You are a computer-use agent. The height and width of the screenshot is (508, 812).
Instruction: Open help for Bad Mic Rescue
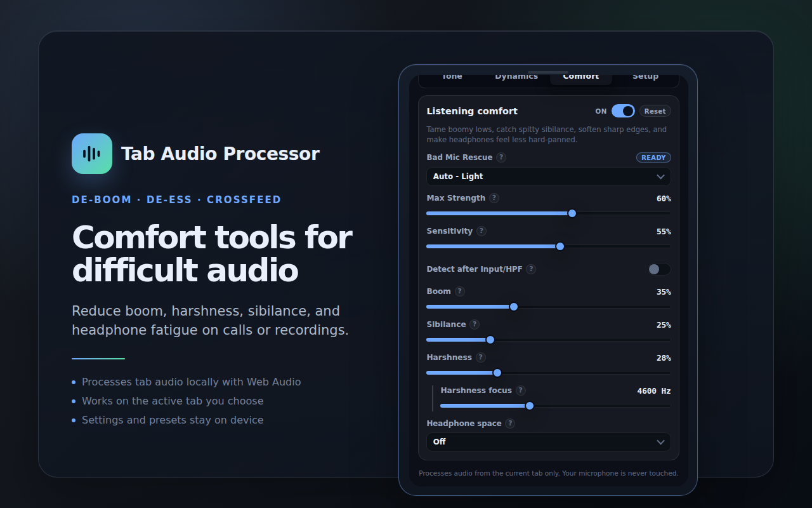pyautogui.click(x=501, y=157)
